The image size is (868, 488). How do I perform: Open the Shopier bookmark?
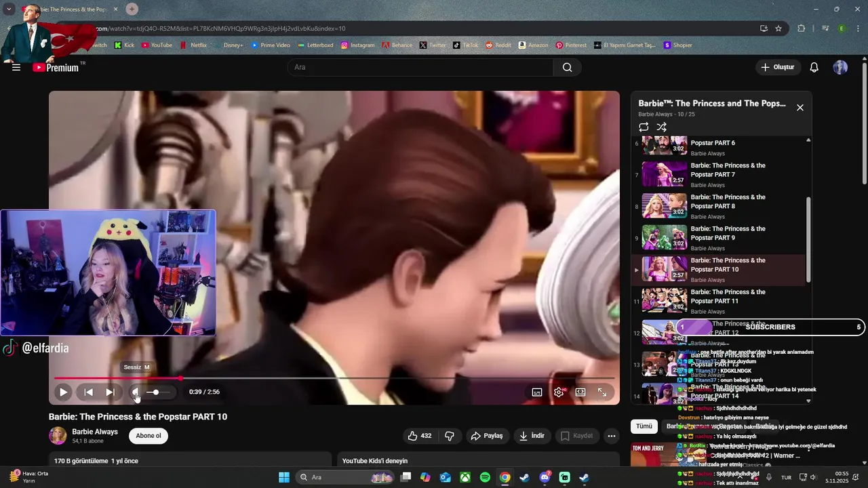[677, 45]
